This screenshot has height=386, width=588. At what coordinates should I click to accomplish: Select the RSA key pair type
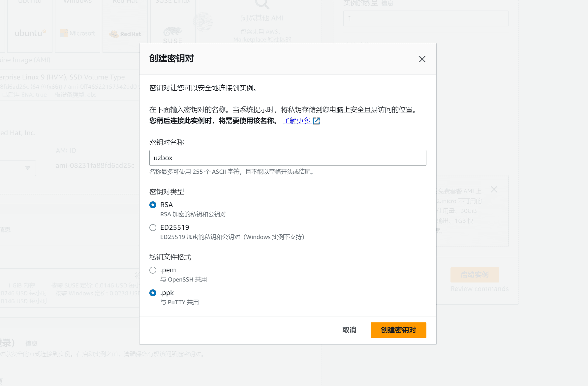click(153, 205)
